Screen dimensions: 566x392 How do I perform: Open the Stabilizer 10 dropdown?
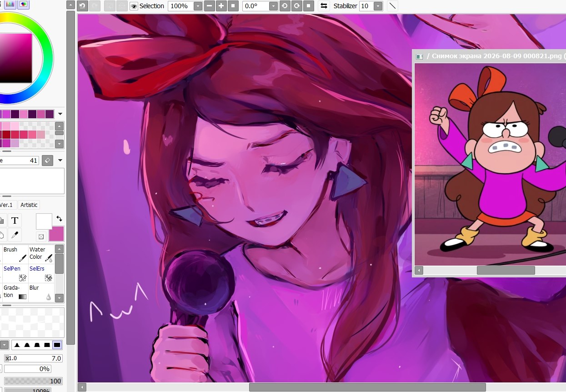pyautogui.click(x=378, y=6)
